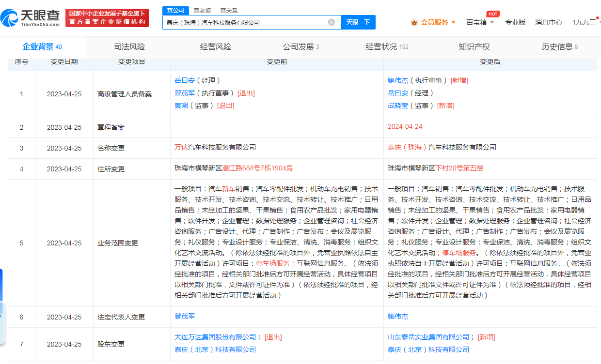Screen dimensions: 601x364
Task: Select the 查关系 search tab
Action: (229, 10)
